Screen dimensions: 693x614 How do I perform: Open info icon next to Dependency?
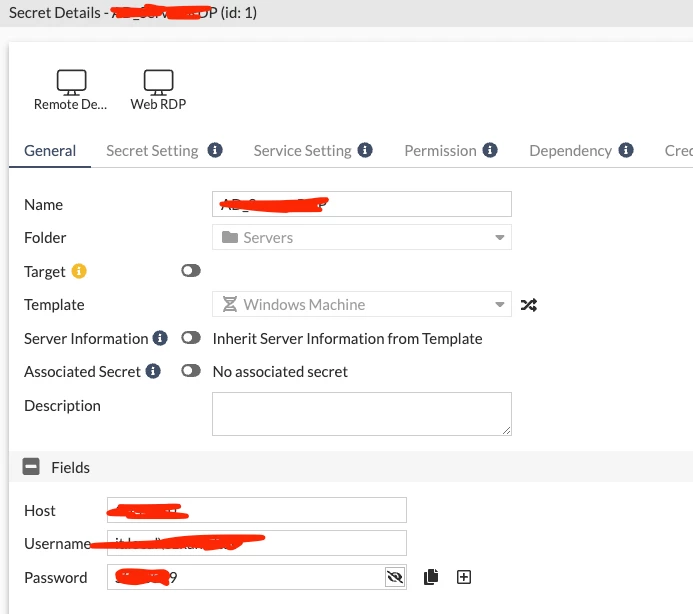coord(626,150)
